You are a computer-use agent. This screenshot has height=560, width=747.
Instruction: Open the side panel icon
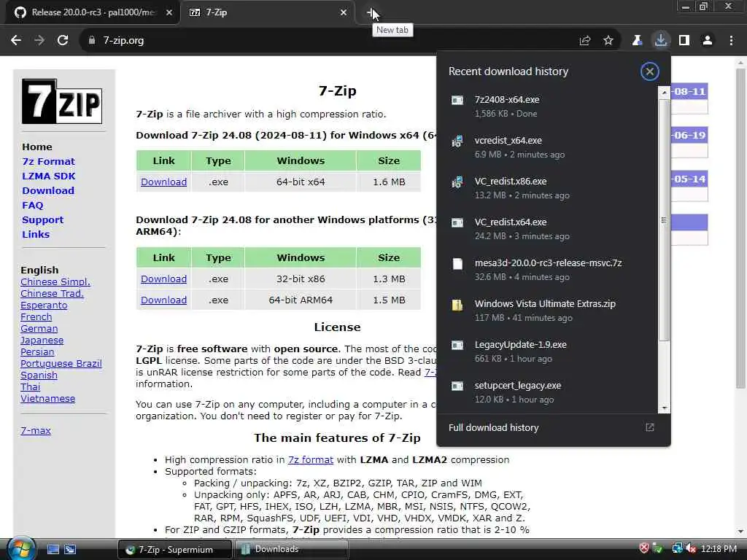pyautogui.click(x=684, y=41)
